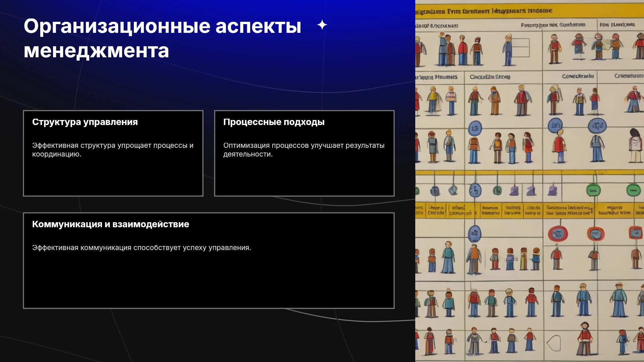
Task: Select text about effective structure simplifying processes
Action: [x=113, y=150]
